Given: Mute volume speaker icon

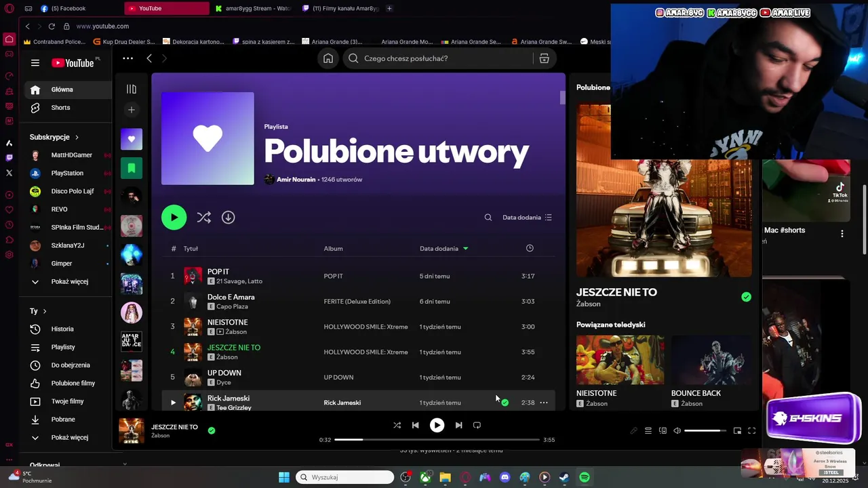Looking at the screenshot, I should (x=677, y=430).
